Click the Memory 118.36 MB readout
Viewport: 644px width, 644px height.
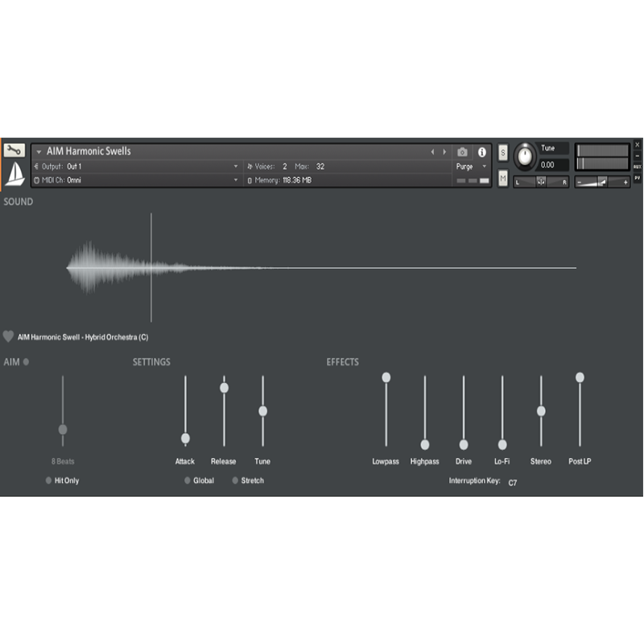point(279,180)
